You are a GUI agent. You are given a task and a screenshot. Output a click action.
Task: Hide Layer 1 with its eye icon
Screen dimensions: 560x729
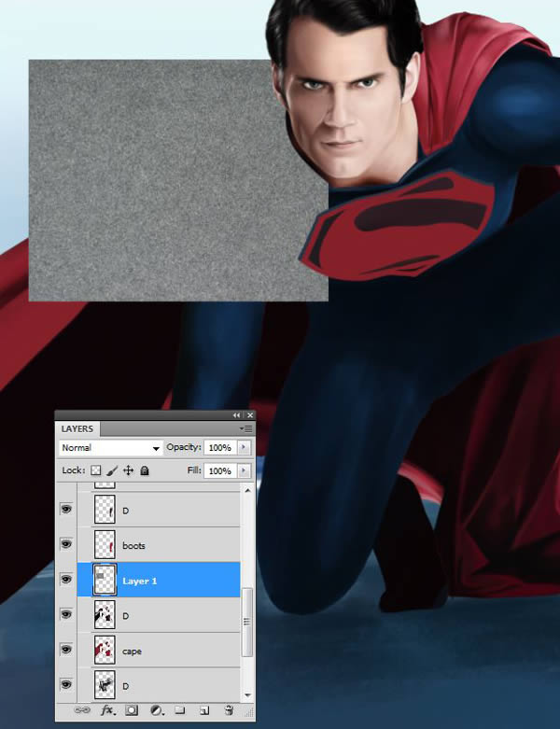[x=66, y=580]
